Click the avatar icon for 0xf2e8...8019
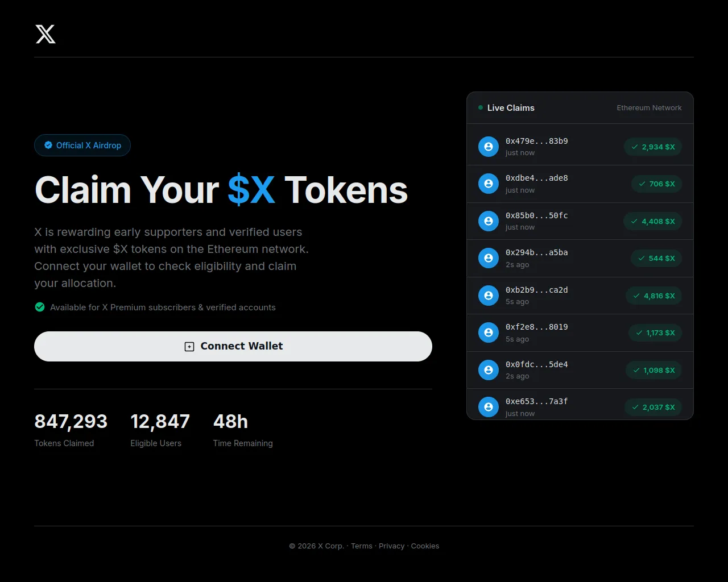 tap(488, 332)
